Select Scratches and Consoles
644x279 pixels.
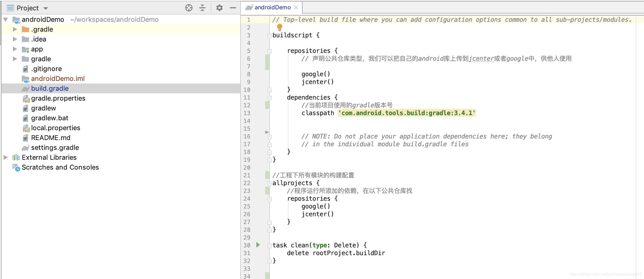coord(60,167)
